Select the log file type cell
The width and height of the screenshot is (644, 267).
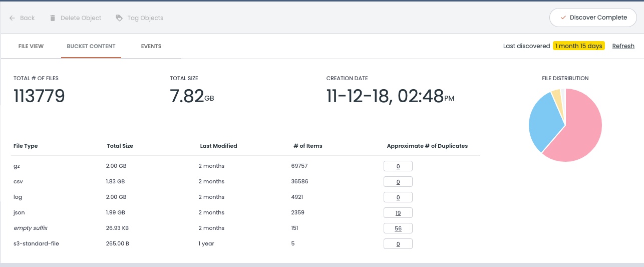(x=18, y=197)
